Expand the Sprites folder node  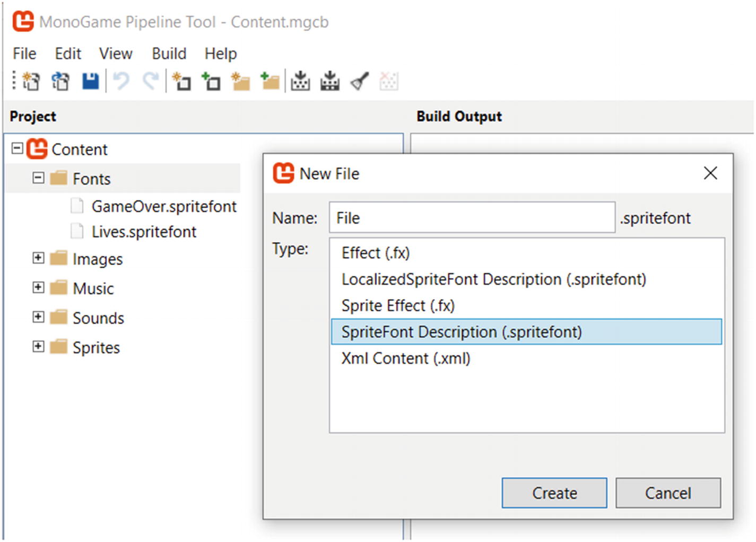point(38,346)
